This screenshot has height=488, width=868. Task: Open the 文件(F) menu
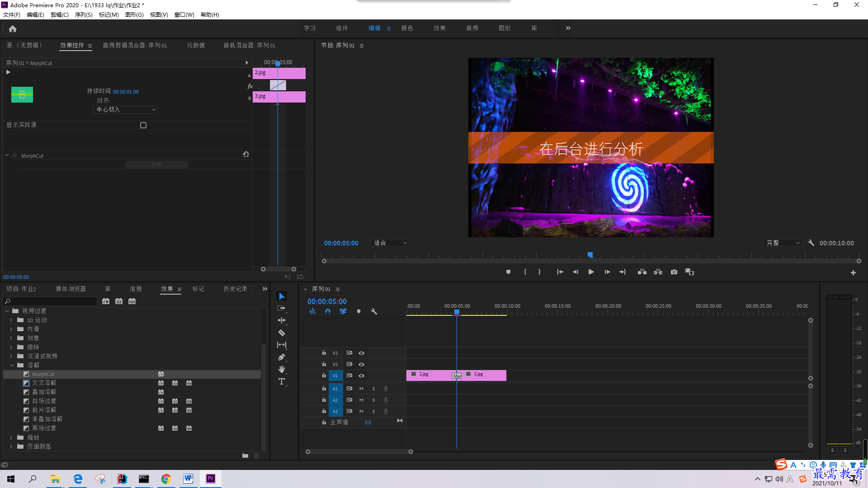[12, 15]
